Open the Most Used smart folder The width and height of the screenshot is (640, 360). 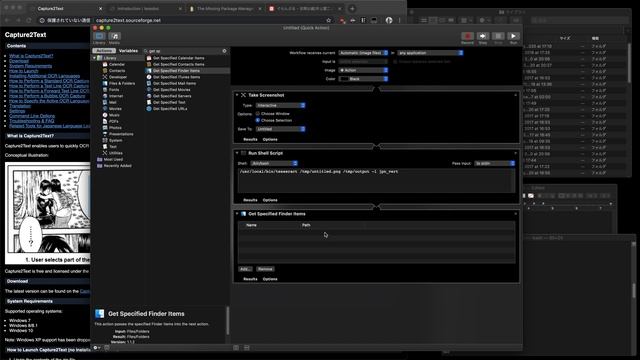113,160
